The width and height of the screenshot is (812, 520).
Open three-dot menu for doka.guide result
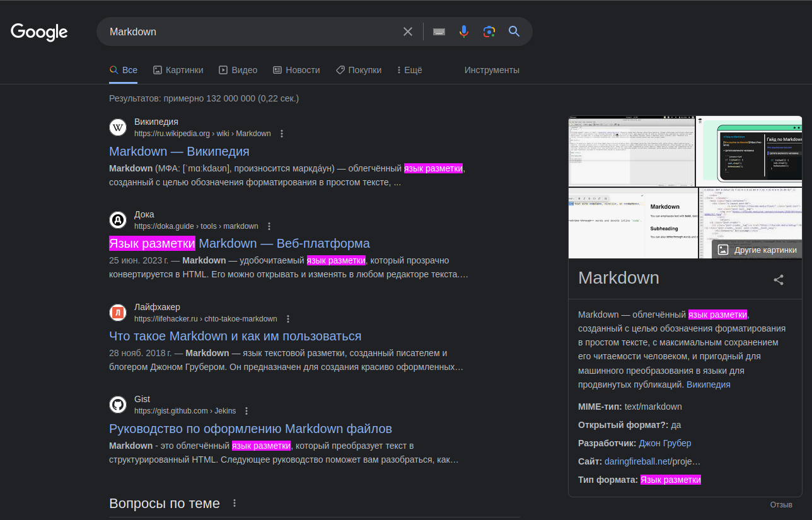269,226
